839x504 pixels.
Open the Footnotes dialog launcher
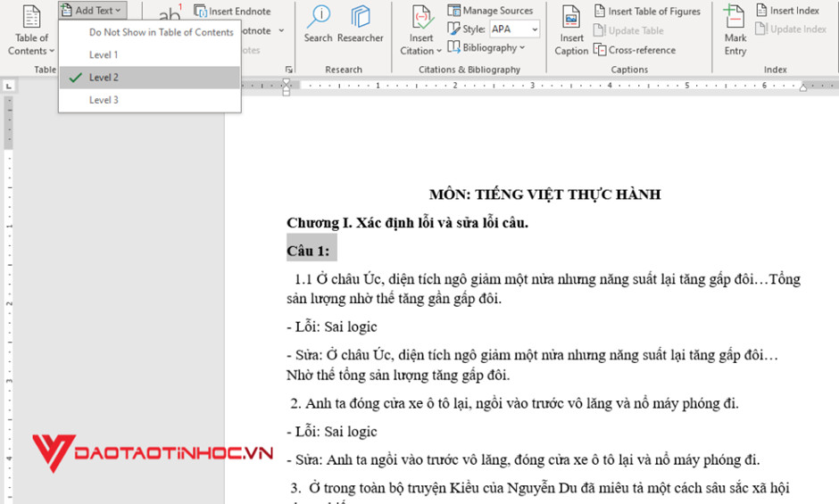[289, 70]
